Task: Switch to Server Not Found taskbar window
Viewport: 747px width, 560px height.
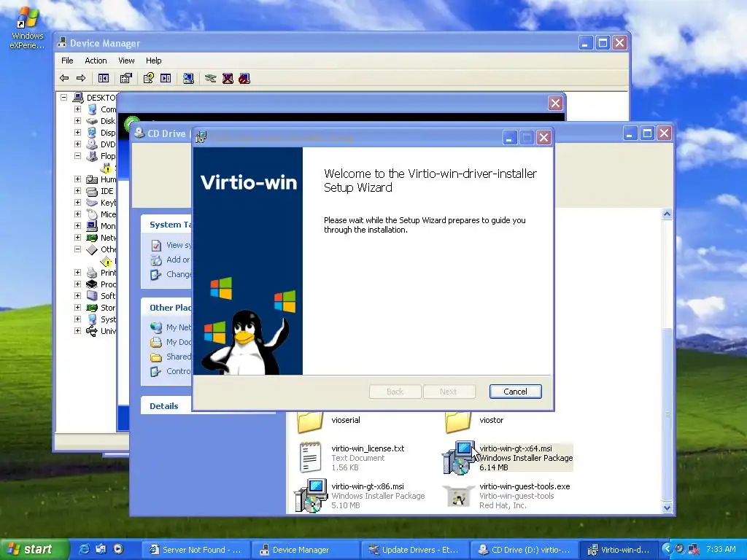Action: (196, 550)
